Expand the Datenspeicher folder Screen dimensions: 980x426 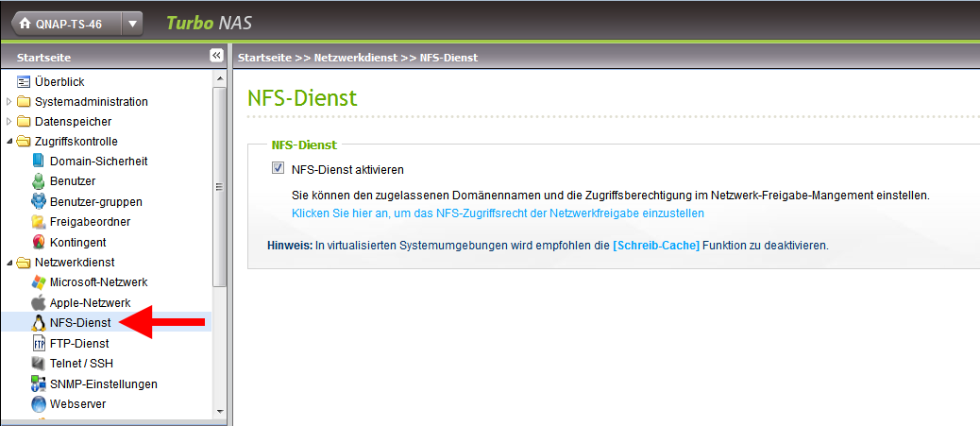click(9, 122)
